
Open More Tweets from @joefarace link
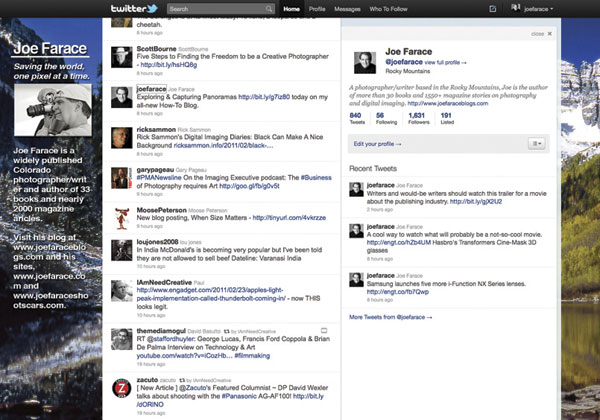tap(390, 317)
